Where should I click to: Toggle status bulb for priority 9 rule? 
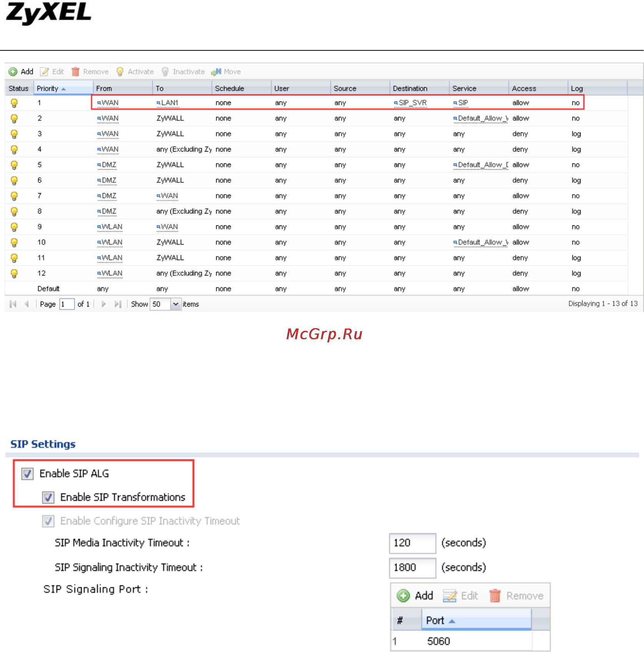click(x=14, y=227)
